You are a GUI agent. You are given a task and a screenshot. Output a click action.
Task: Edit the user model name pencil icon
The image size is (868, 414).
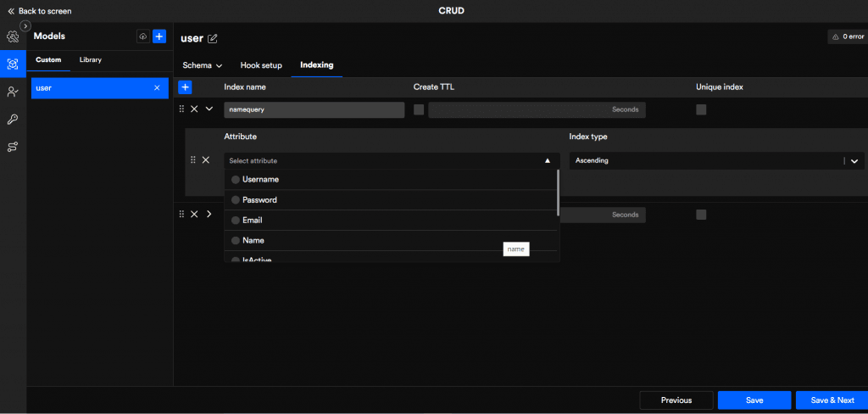click(213, 39)
